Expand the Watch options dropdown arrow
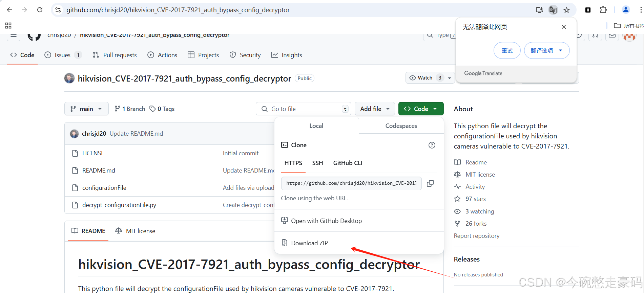 [x=450, y=78]
